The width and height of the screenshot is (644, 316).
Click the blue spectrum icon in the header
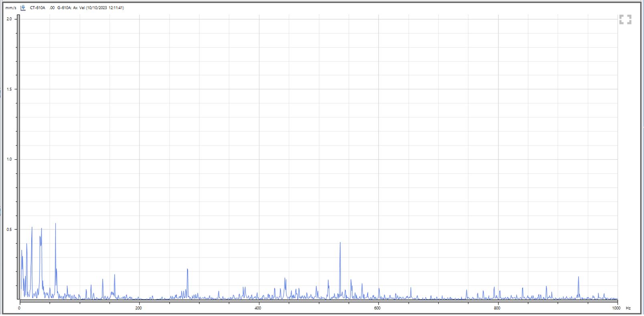tap(23, 8)
